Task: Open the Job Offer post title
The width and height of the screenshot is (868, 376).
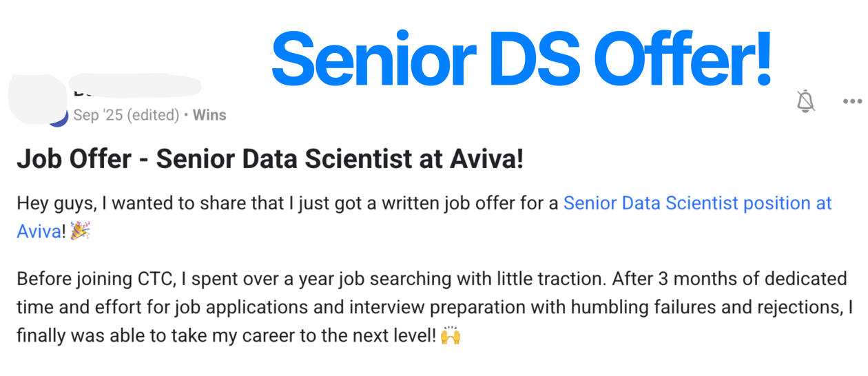Action: [270, 160]
